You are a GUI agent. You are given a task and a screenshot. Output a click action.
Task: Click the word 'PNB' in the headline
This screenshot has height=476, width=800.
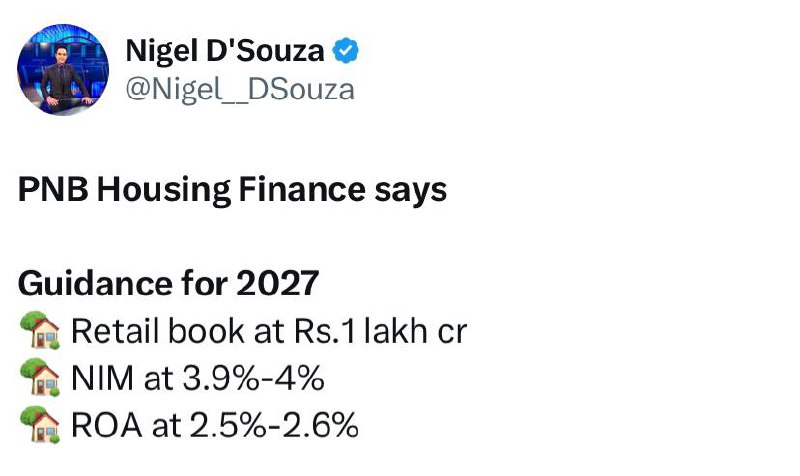coord(53,189)
